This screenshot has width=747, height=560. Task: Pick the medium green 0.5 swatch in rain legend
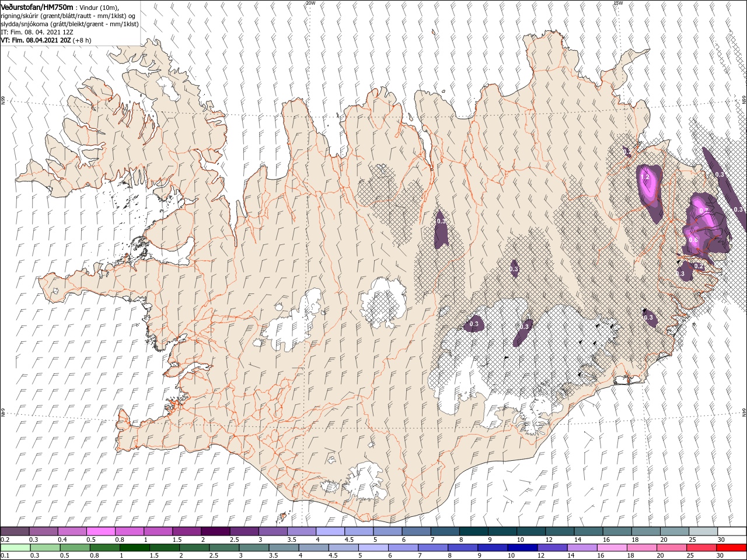coord(75,548)
